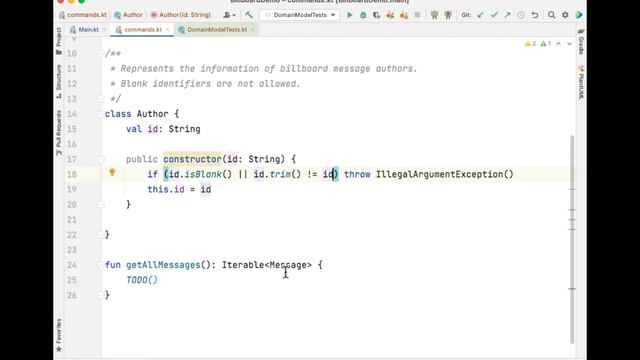
Task: Click the colorful icon right of settings gear
Action: point(579,15)
